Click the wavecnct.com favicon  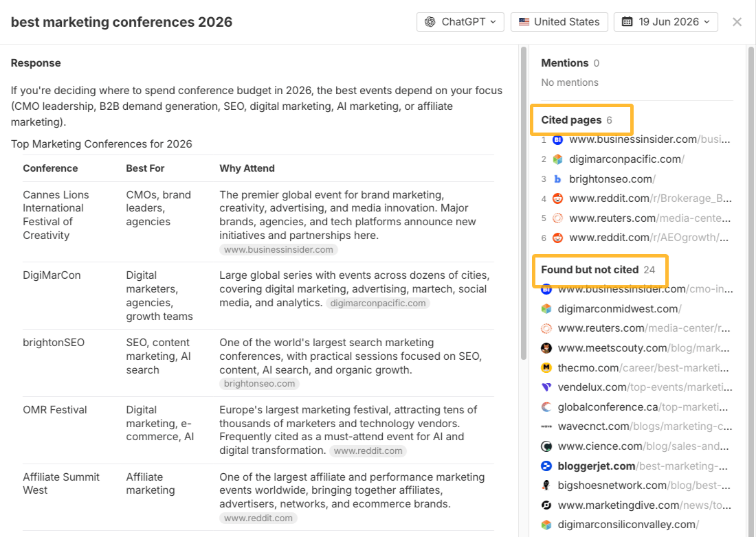(546, 426)
